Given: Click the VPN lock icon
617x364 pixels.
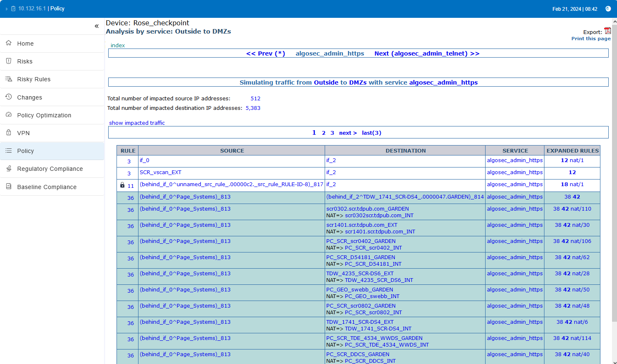Looking at the screenshot, I should [9, 133].
